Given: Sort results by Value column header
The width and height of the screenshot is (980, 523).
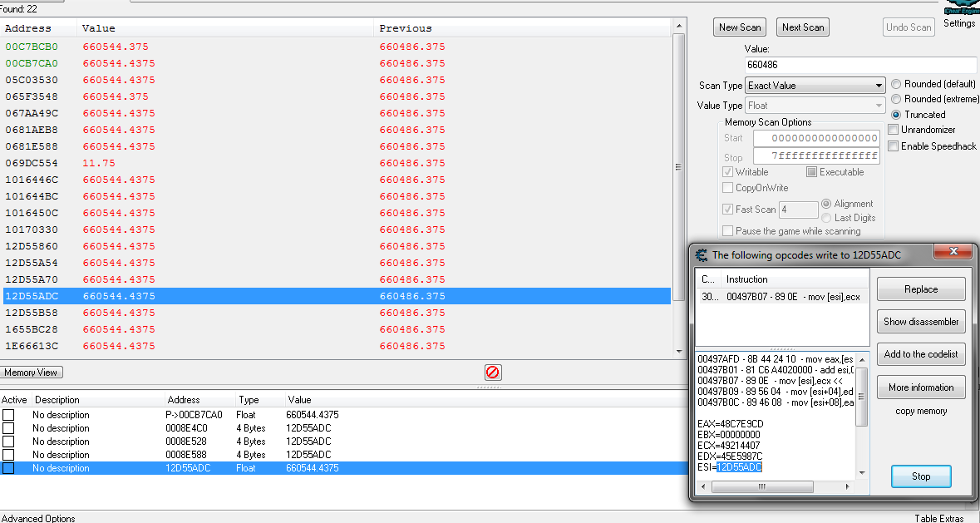Looking at the screenshot, I should (225, 28).
